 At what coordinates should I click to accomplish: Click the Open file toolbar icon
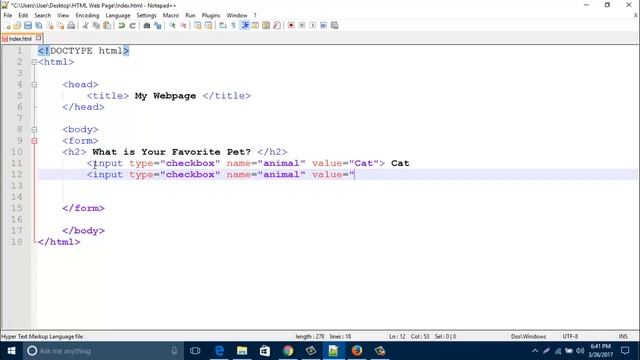tap(17, 26)
